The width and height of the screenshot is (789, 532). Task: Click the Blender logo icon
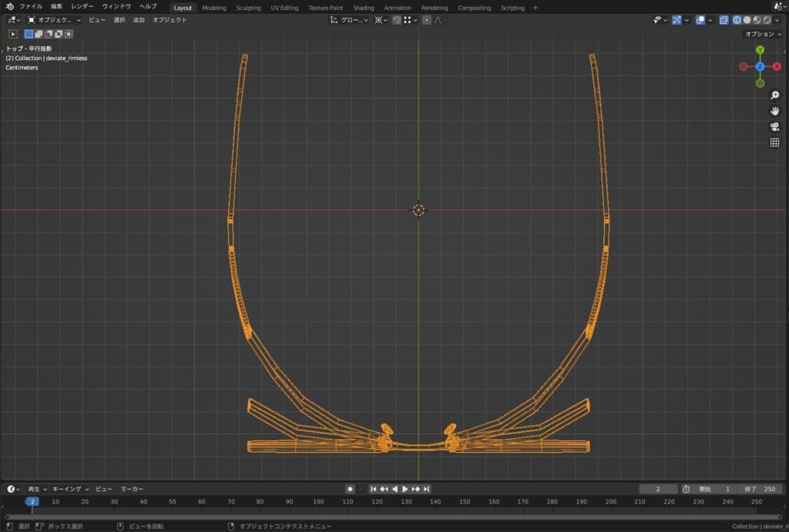click(x=9, y=7)
